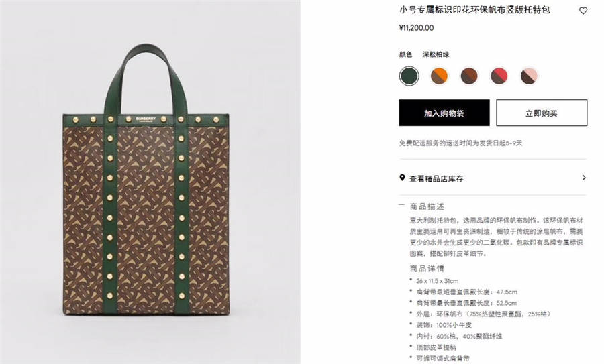Open 查看精品店库存 via right chevron
The image size is (604, 364).
click(x=584, y=178)
